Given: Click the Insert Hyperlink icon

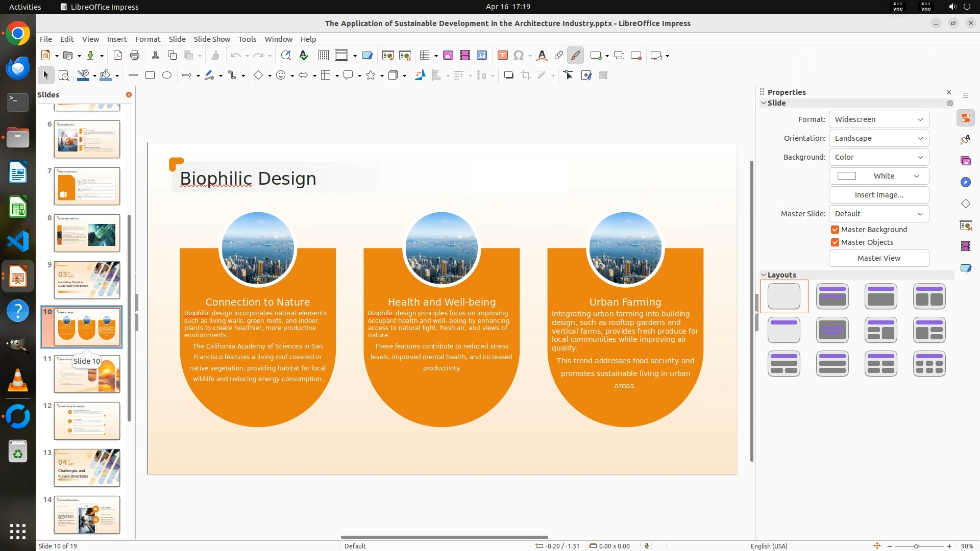Looking at the screenshot, I should [559, 56].
